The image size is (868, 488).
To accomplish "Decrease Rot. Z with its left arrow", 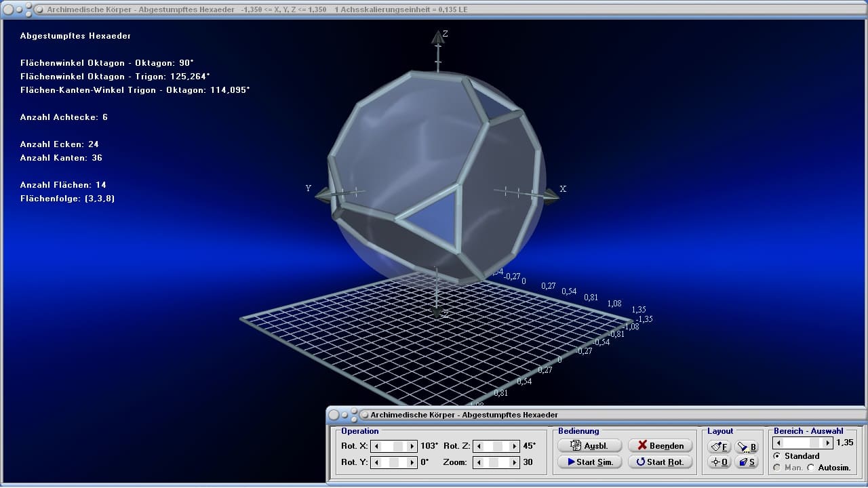I will (x=477, y=446).
